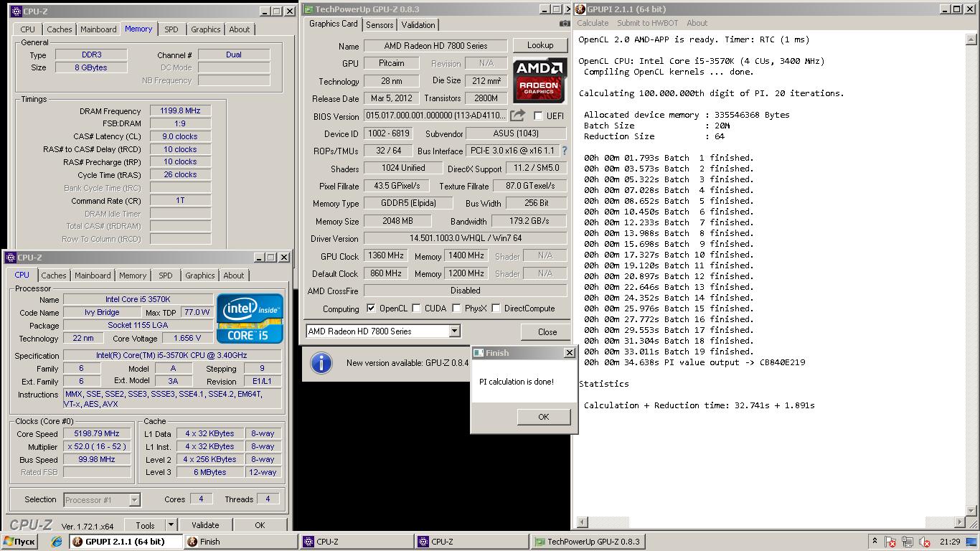Click the Close button in GPU-Z
Image resolution: width=980 pixels, height=551 pixels.
pos(547,331)
